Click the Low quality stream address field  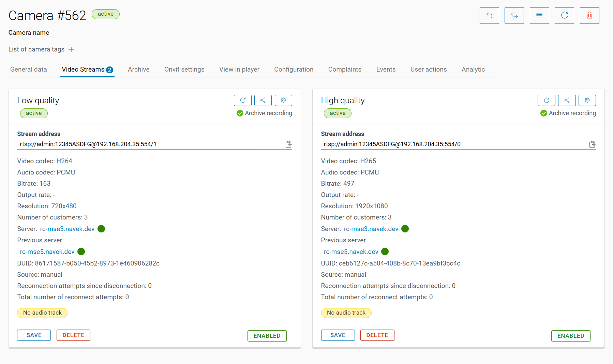click(150, 144)
